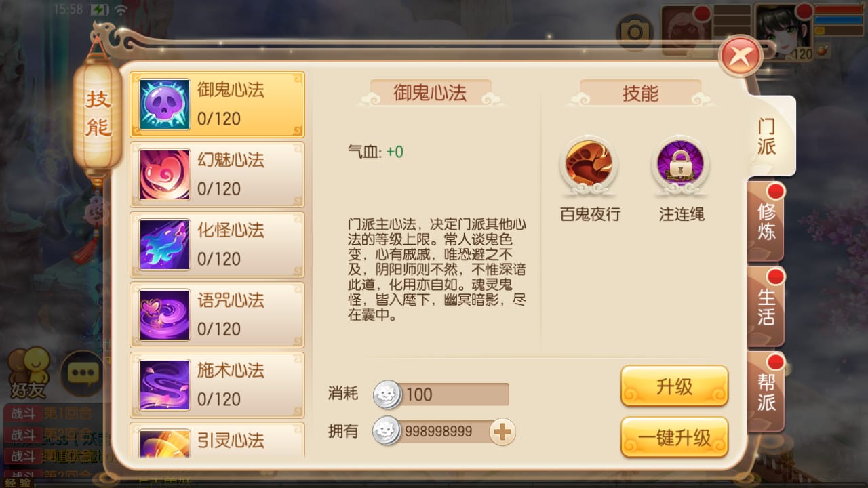Switch to the 生活 tab

click(x=767, y=307)
